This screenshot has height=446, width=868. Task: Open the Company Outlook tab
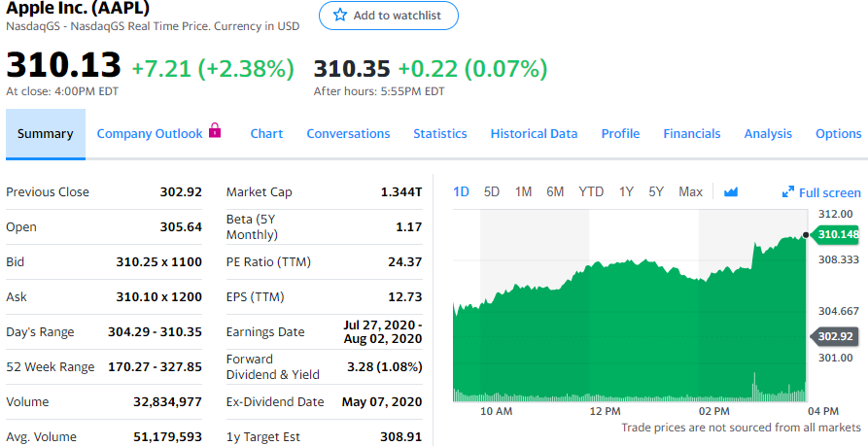coord(150,134)
